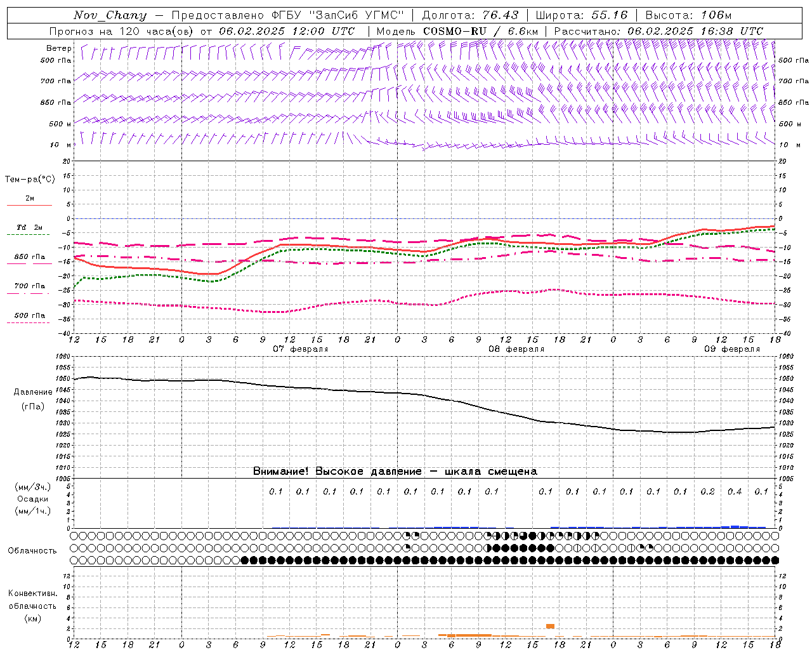
Task: Click the red 2м temperature legend line
Action: [29, 205]
